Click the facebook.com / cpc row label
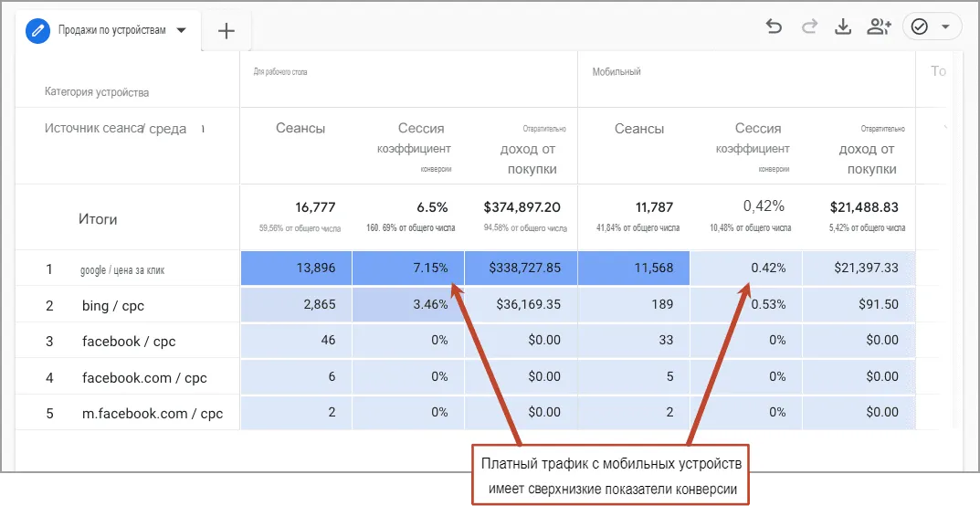The image size is (980, 527). (144, 377)
